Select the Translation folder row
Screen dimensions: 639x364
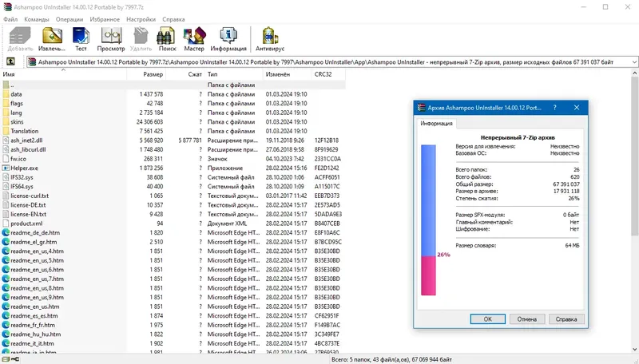pos(173,131)
